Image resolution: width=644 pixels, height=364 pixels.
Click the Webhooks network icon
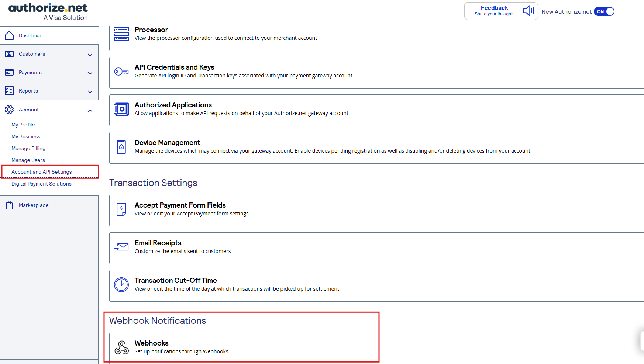[121, 347]
